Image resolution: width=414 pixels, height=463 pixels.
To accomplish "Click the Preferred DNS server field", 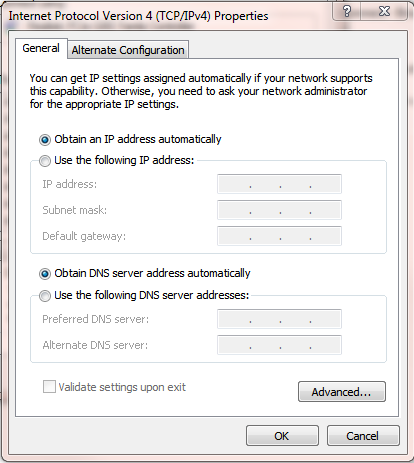I will click(279, 319).
